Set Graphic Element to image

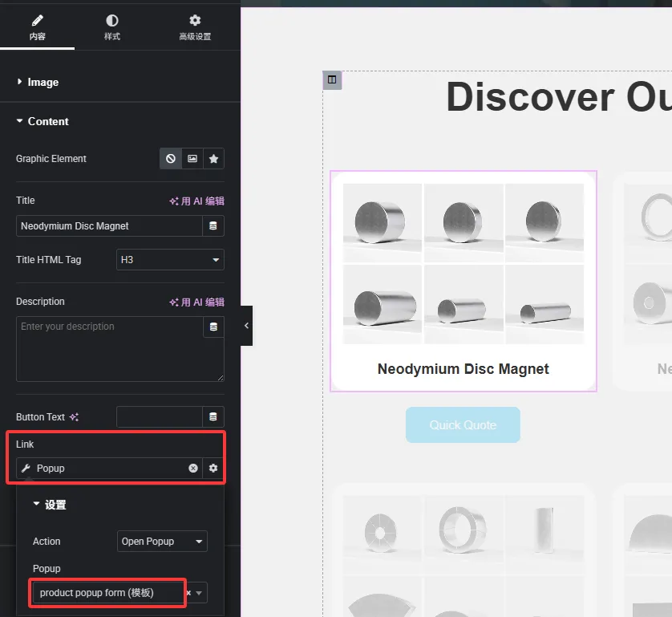click(x=192, y=159)
